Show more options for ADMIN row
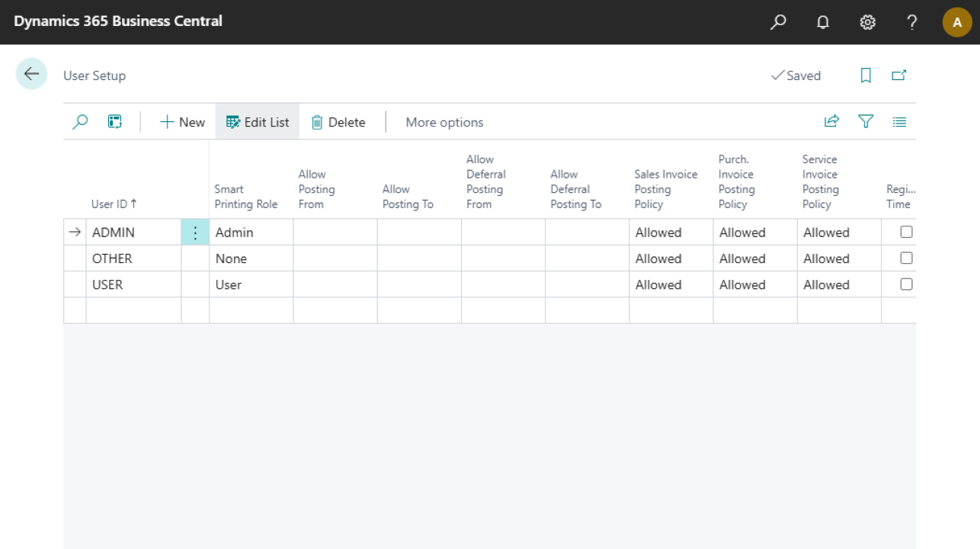This screenshot has height=549, width=980. [195, 233]
